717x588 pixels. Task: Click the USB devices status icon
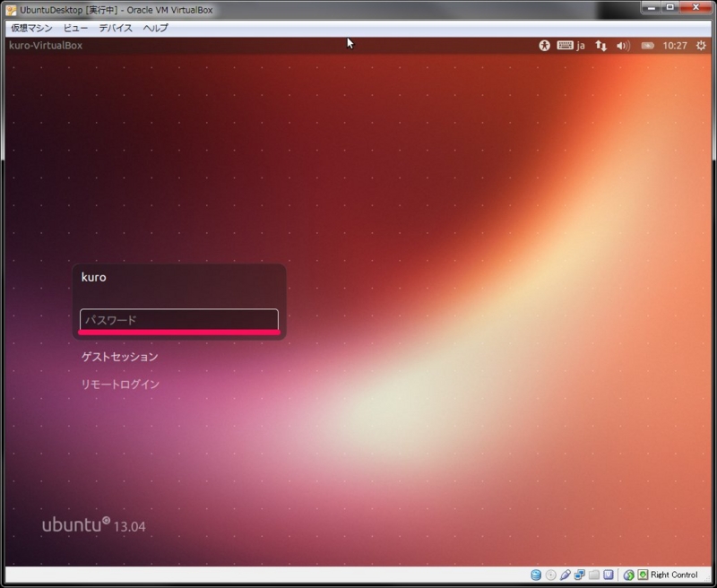pos(566,575)
